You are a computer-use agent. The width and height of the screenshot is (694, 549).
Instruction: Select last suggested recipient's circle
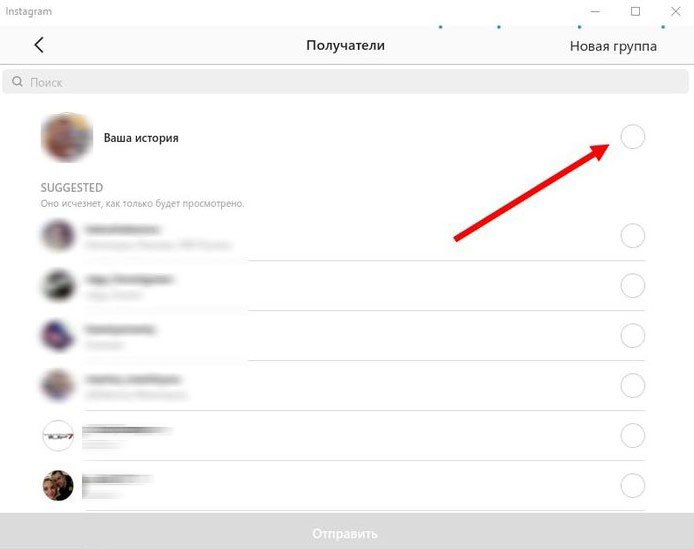[632, 486]
